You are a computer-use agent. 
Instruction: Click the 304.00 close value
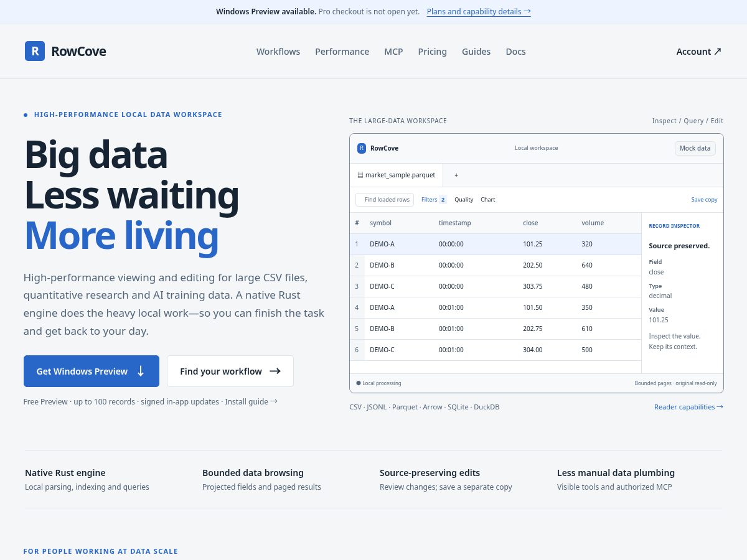tap(533, 350)
